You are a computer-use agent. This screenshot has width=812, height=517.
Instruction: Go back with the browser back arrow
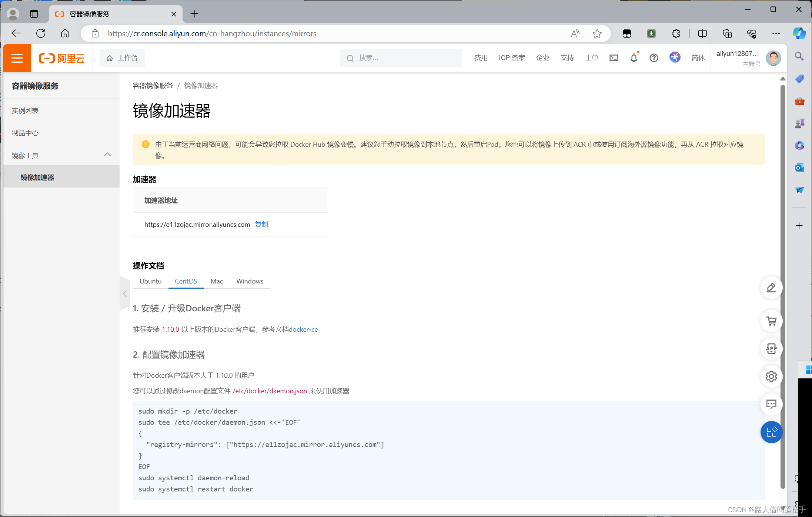point(16,33)
